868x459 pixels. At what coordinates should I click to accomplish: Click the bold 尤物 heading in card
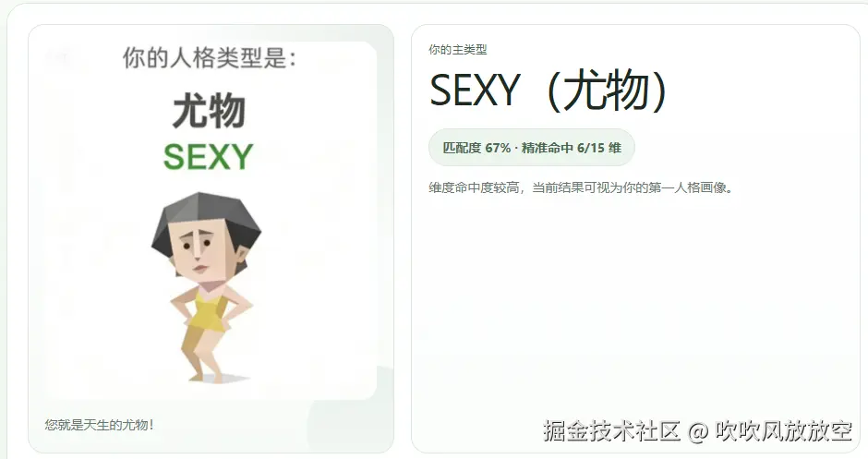tap(209, 111)
